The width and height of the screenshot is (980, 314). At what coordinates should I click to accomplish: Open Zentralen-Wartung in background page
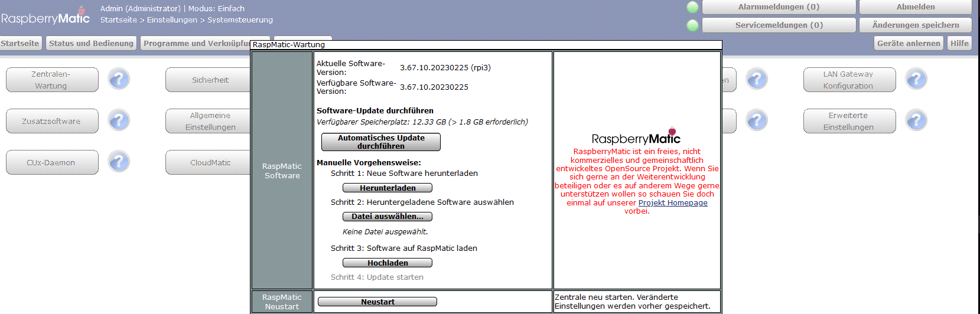[52, 80]
